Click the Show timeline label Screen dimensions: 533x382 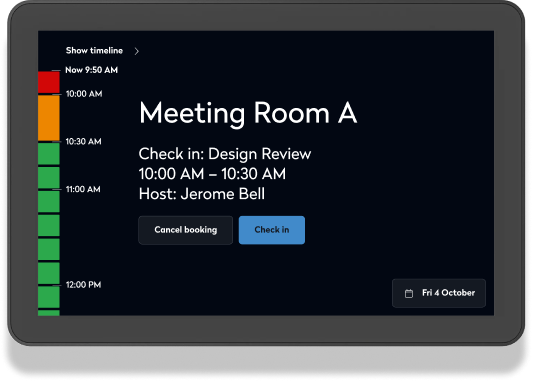click(x=94, y=51)
